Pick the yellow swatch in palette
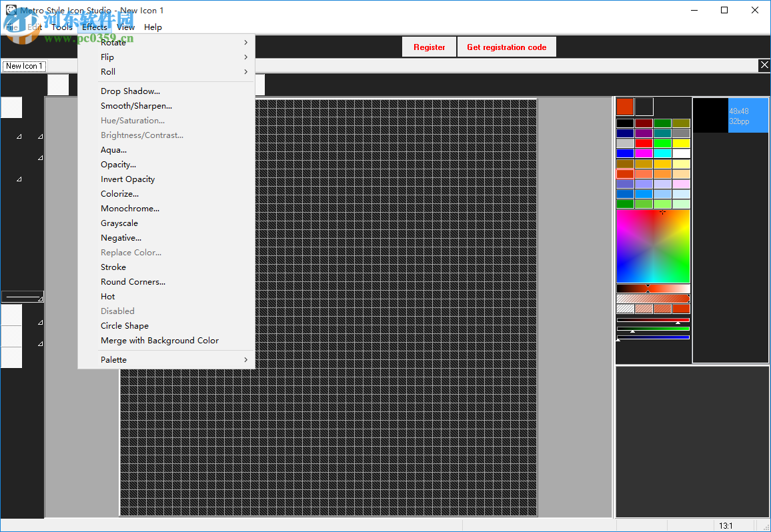This screenshot has width=771, height=532. tap(681, 143)
